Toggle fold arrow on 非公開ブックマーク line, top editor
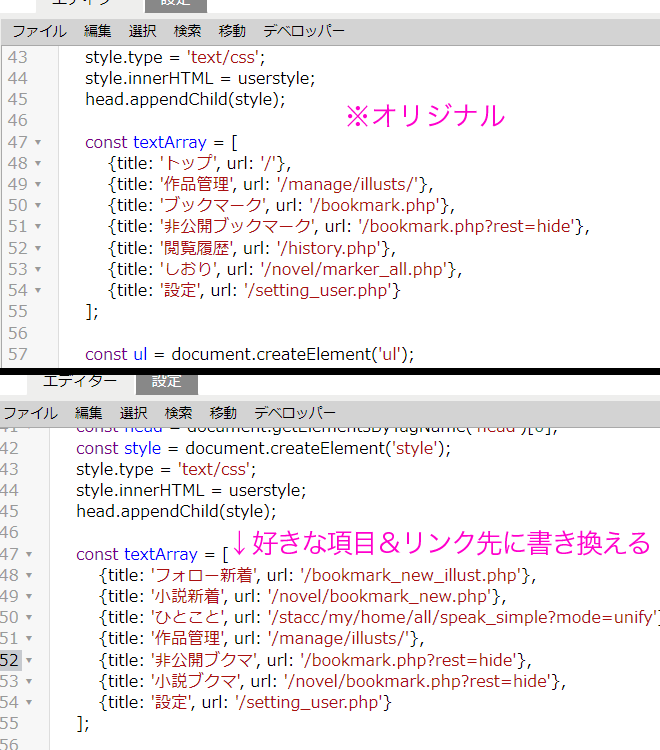This screenshot has width=660, height=750. coord(38,227)
